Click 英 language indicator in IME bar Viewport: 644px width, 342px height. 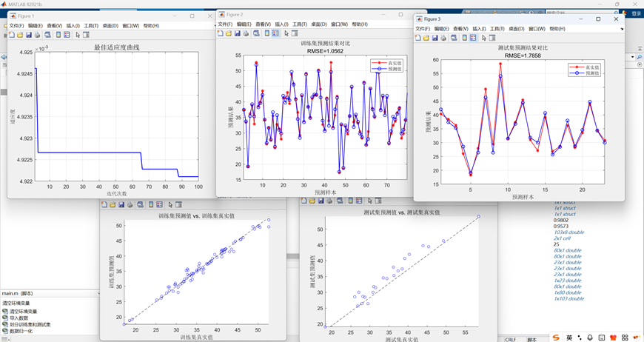pos(569,338)
